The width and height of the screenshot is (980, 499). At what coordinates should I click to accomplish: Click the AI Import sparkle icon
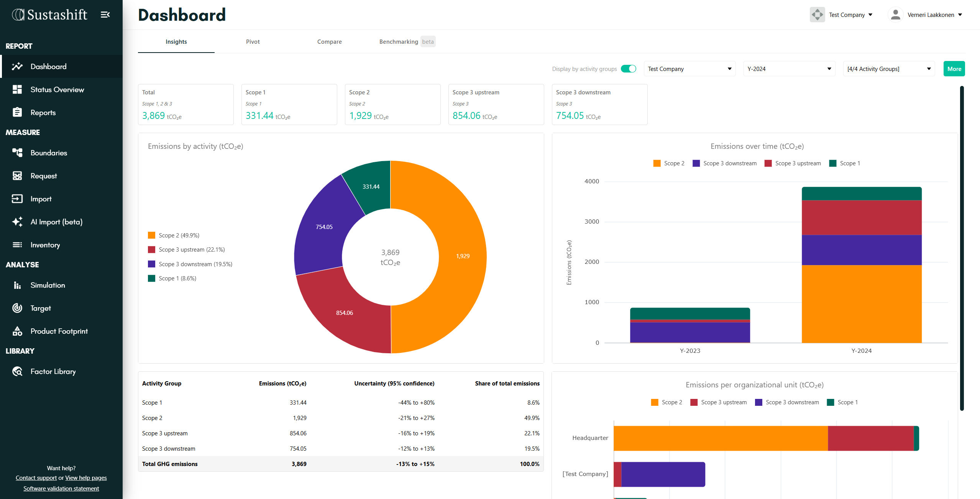tap(17, 222)
